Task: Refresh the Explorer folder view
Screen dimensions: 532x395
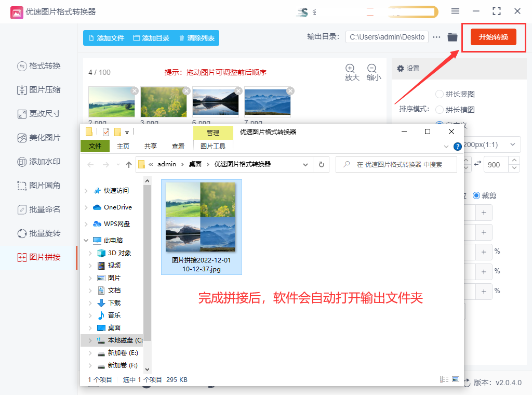Action: (x=321, y=165)
